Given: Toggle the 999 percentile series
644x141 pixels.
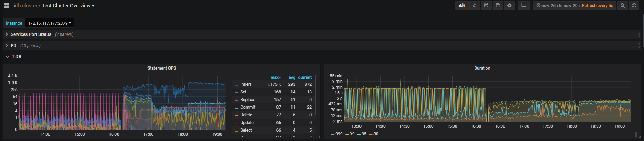Looking at the screenshot, I should point(339,134).
